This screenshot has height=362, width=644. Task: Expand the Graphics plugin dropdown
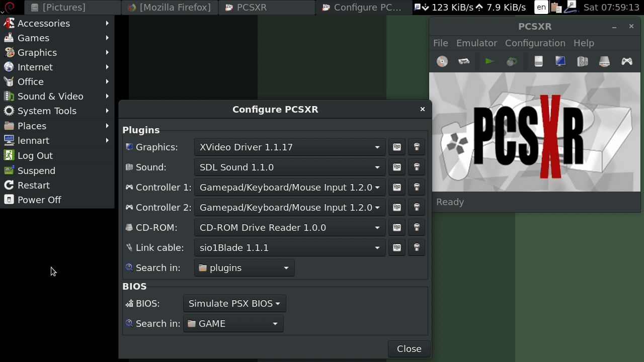pyautogui.click(x=289, y=147)
